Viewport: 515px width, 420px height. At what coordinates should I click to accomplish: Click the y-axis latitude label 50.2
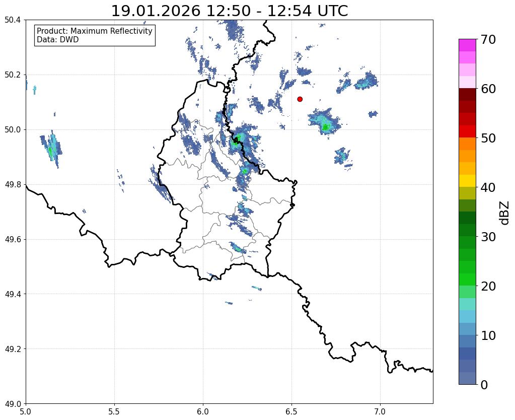(x=13, y=75)
